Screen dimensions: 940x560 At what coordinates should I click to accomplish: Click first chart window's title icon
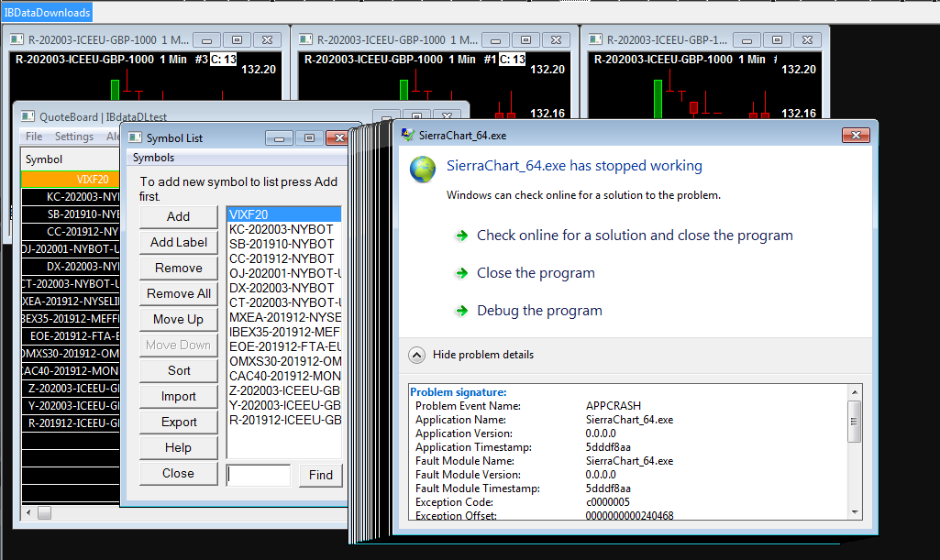[x=17, y=39]
